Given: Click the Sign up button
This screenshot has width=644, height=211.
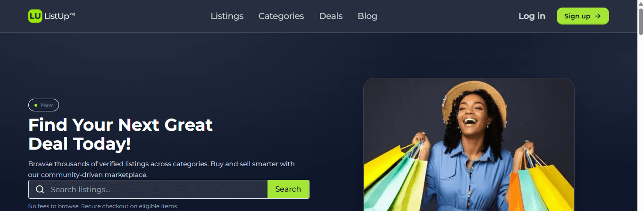Looking at the screenshot, I should click(583, 16).
